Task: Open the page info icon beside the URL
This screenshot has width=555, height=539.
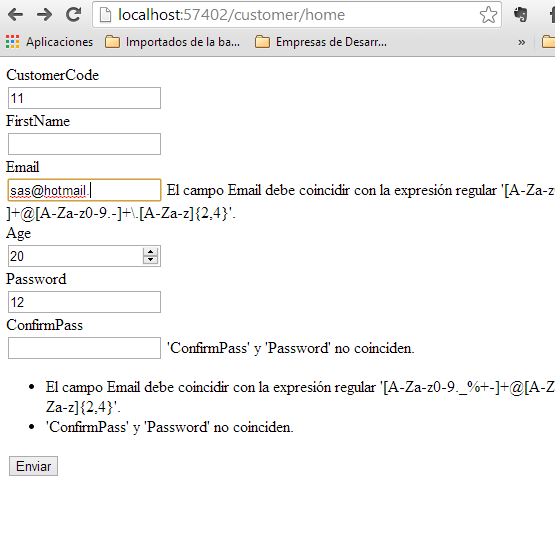Action: click(x=105, y=15)
